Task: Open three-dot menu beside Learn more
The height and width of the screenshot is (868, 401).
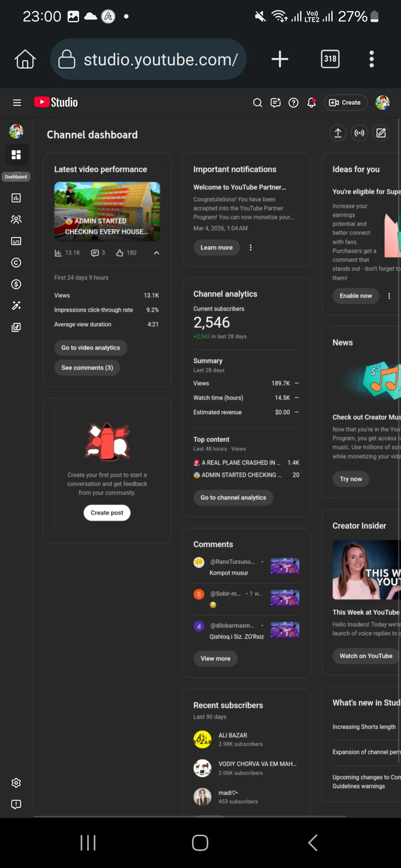Action: pyautogui.click(x=251, y=247)
